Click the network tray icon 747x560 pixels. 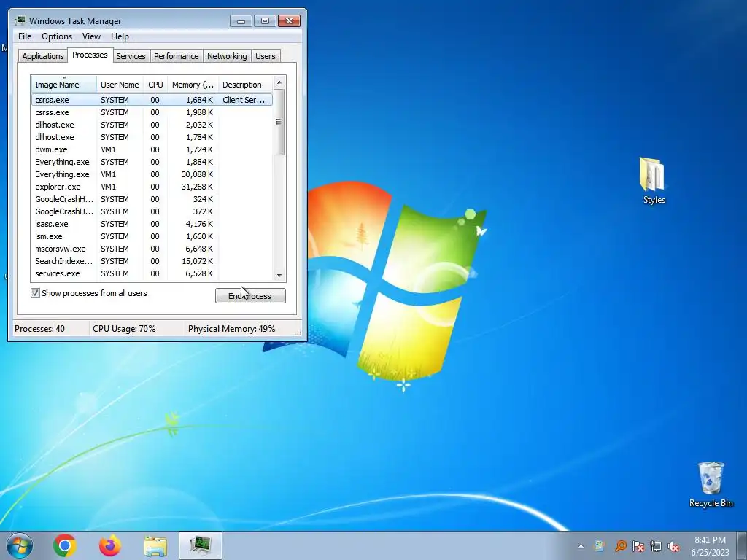pos(656,546)
